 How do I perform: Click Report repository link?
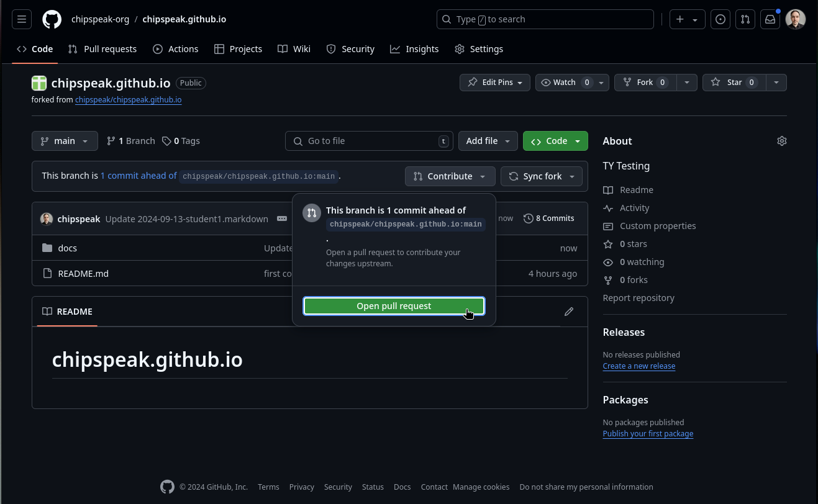point(638,298)
